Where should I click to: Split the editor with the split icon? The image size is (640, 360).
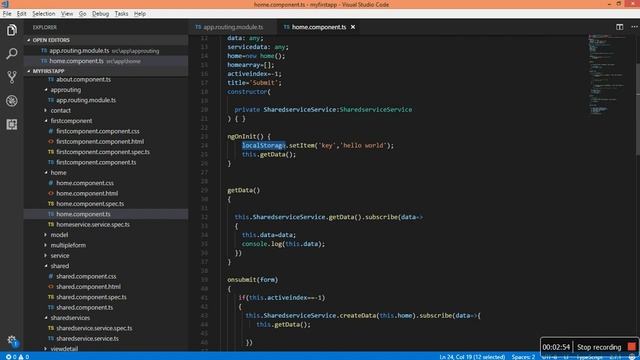point(620,27)
